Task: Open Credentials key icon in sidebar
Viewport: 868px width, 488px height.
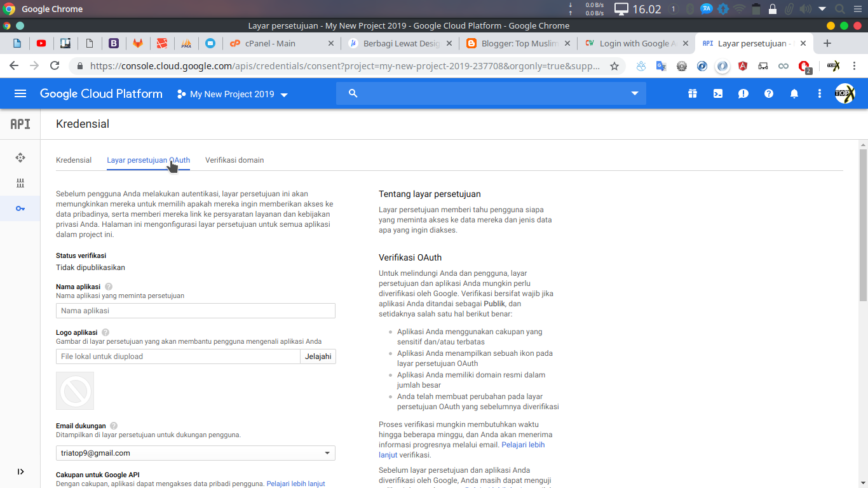Action: click(20, 208)
